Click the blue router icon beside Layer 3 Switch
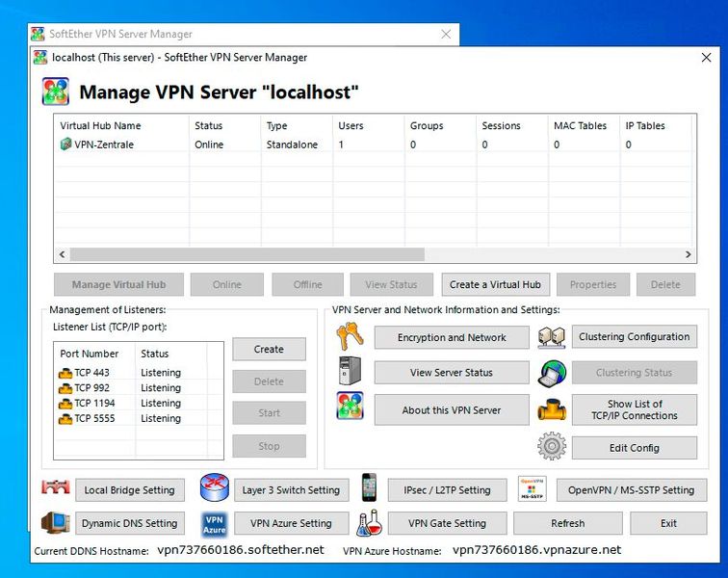The width and height of the screenshot is (728, 578). [215, 487]
